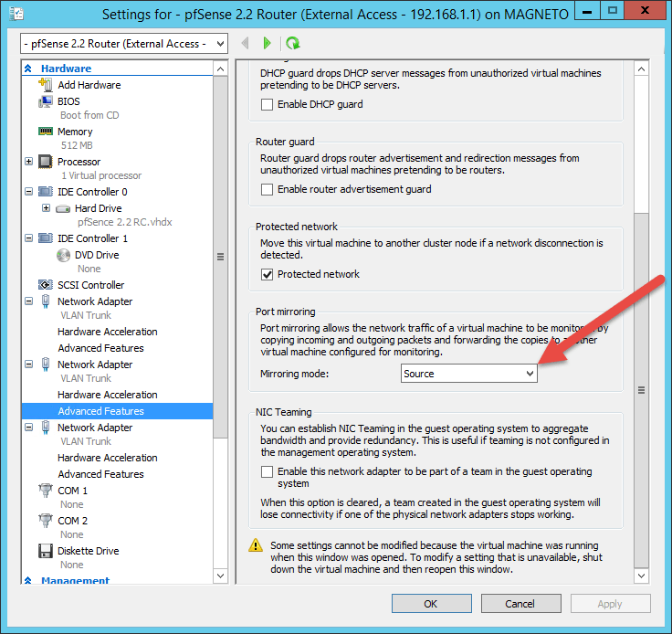The image size is (672, 634).
Task: Select the Diskette Drive item
Action: point(89,551)
